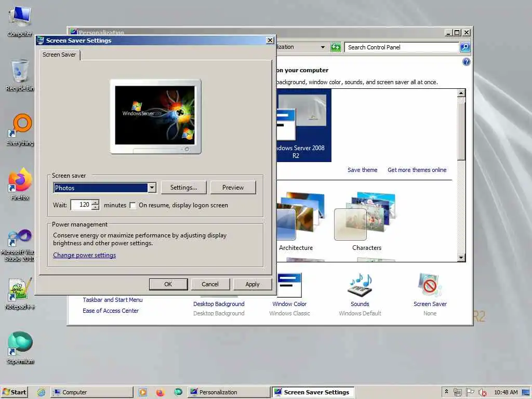Select the Windows Server 2008 R2 theme
This screenshot has height=399, width=532.
(303, 125)
